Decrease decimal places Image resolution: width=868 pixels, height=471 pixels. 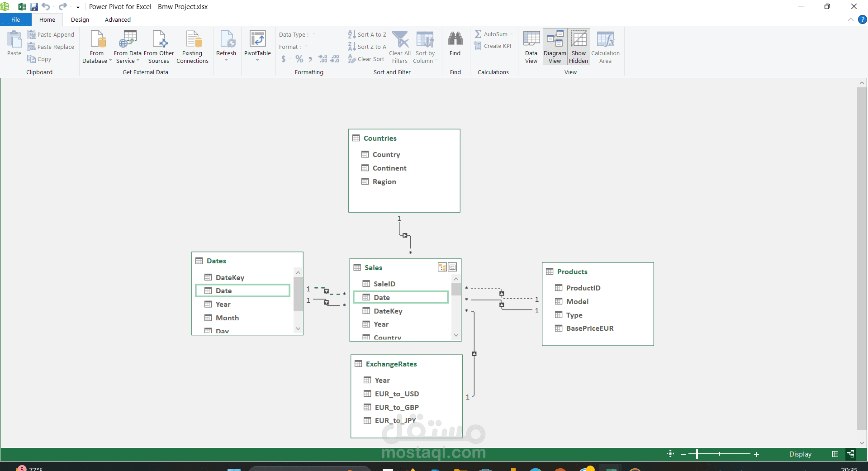click(335, 59)
